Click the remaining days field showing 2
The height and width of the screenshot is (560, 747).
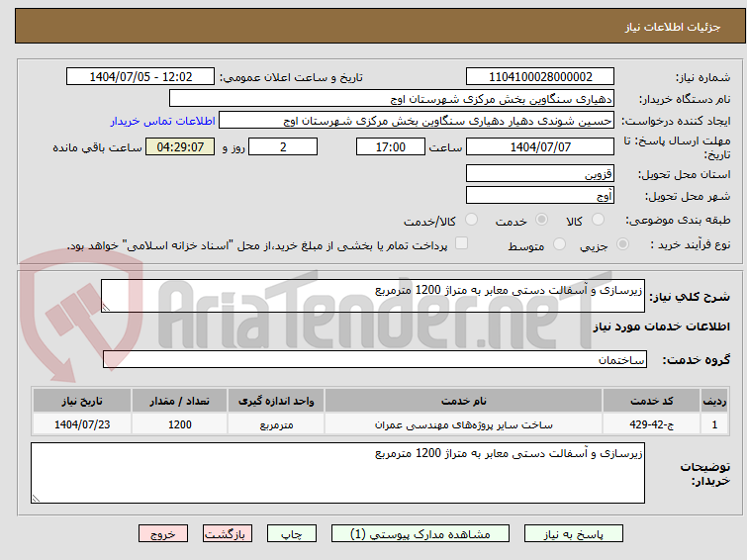[283, 146]
